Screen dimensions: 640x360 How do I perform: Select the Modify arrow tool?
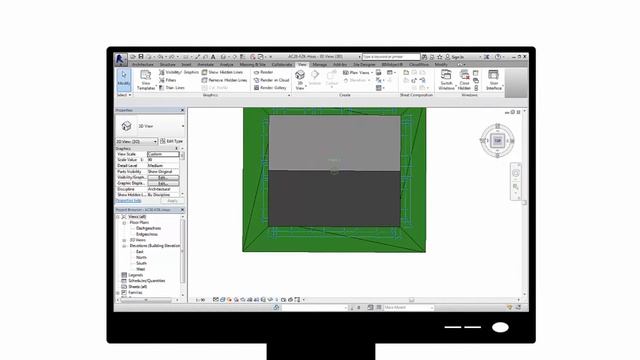tap(124, 80)
